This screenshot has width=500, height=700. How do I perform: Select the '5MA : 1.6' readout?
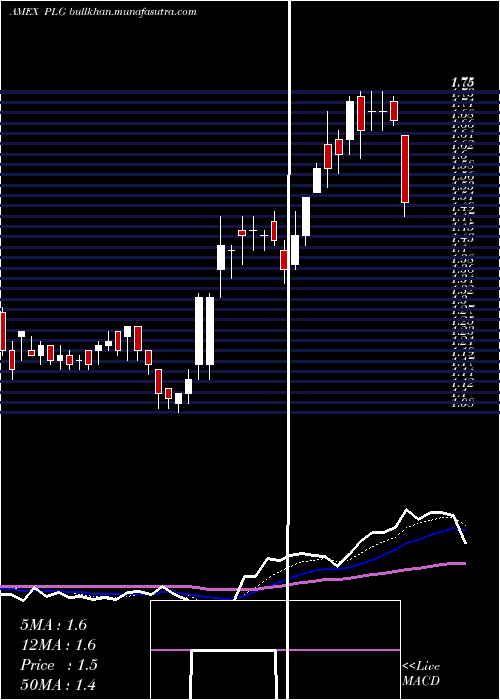point(54,625)
